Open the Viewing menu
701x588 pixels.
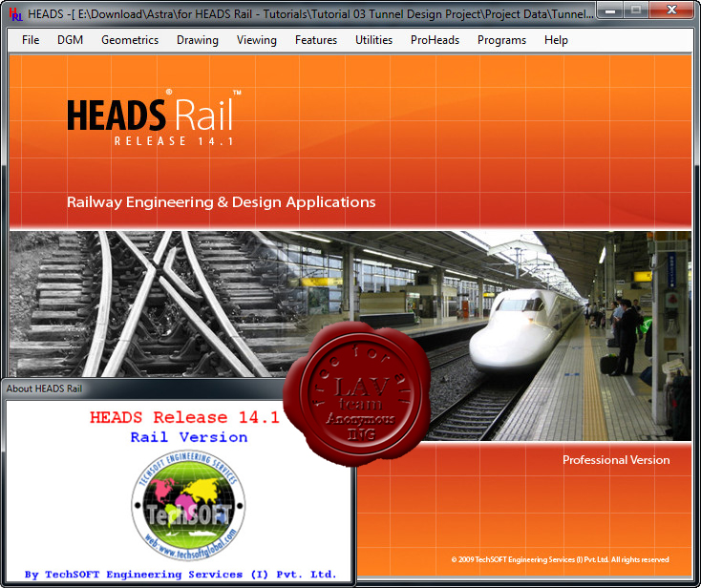point(257,40)
